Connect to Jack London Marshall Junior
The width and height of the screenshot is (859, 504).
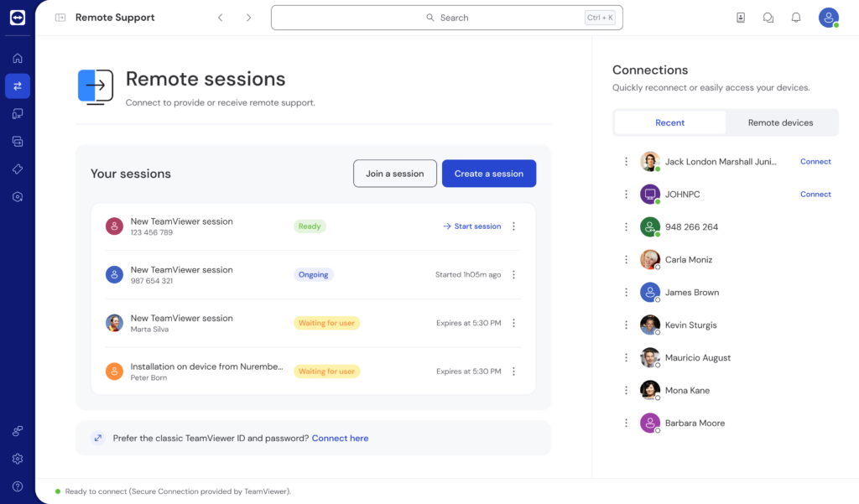coord(815,161)
